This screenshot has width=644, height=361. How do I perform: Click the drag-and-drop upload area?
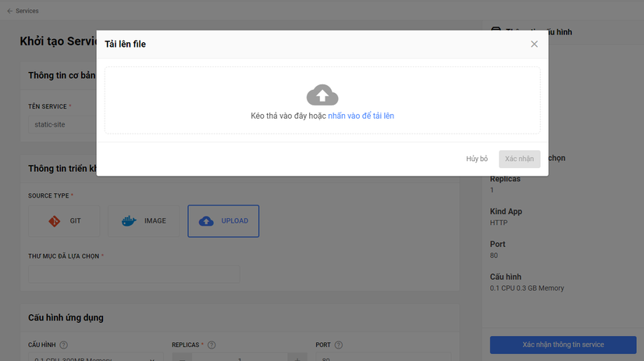coord(322,100)
